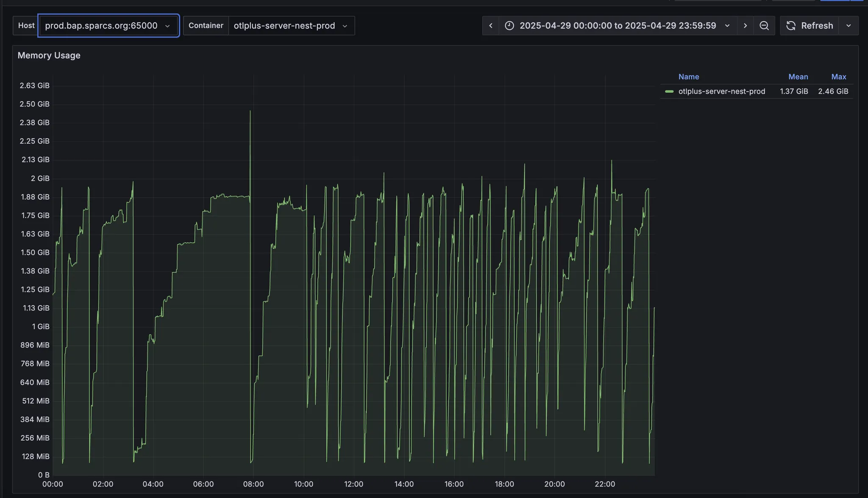Sort the legend by Name column
This screenshot has height=498, width=868.
tap(688, 77)
